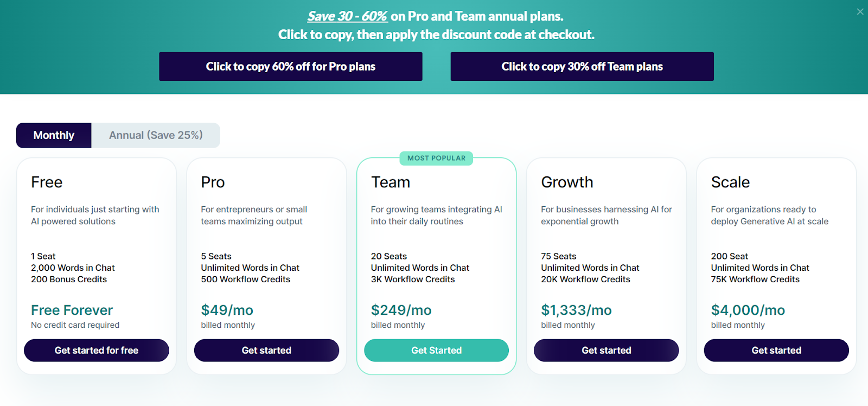Select the Pro plan card title
Screen dimensions: 868x406
(212, 182)
